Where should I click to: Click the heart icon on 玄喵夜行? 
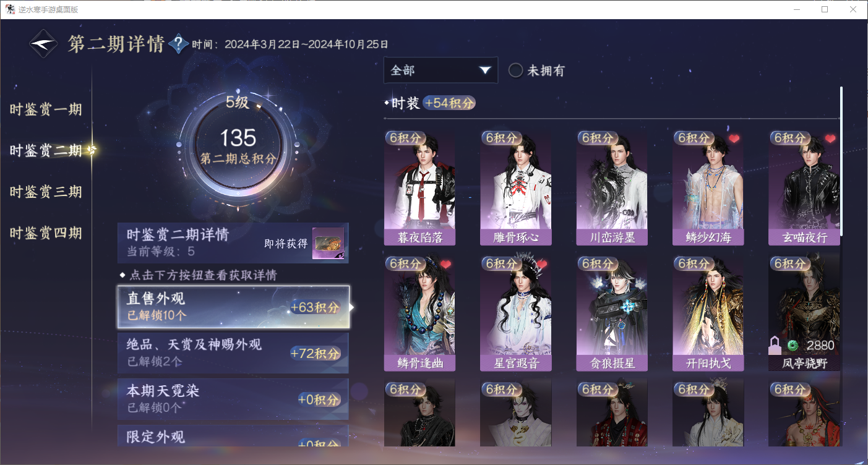point(830,139)
